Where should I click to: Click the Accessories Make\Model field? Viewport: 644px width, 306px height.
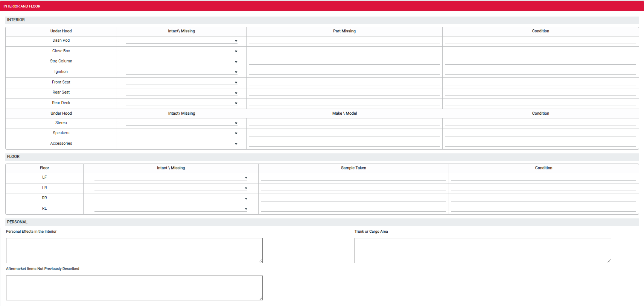pos(344,144)
